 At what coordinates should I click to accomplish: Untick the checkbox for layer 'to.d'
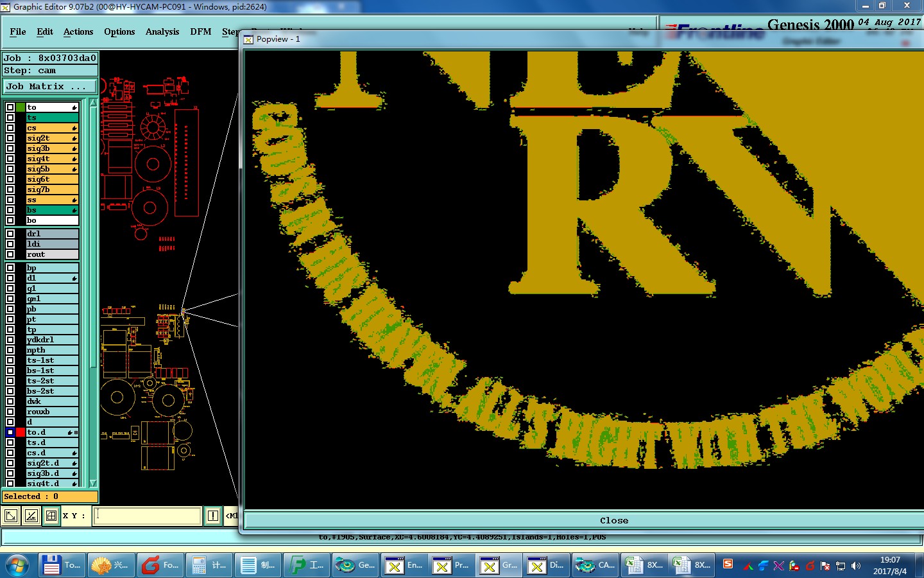pyautogui.click(x=10, y=432)
